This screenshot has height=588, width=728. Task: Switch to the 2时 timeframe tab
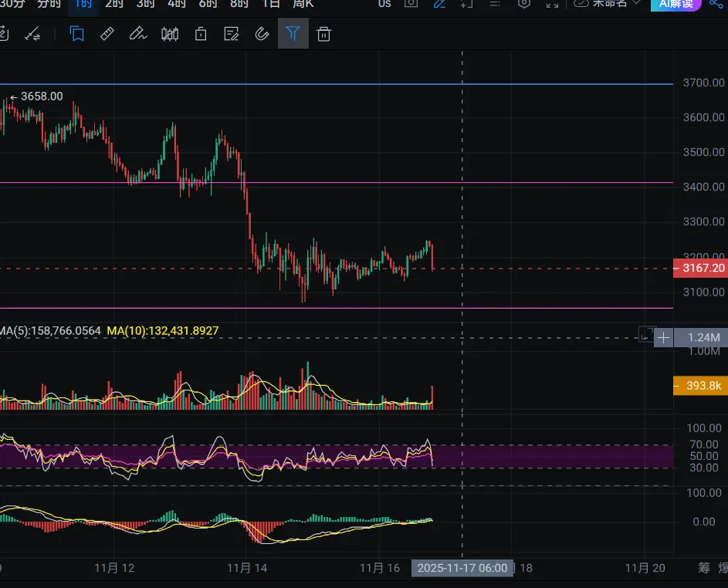click(114, 4)
